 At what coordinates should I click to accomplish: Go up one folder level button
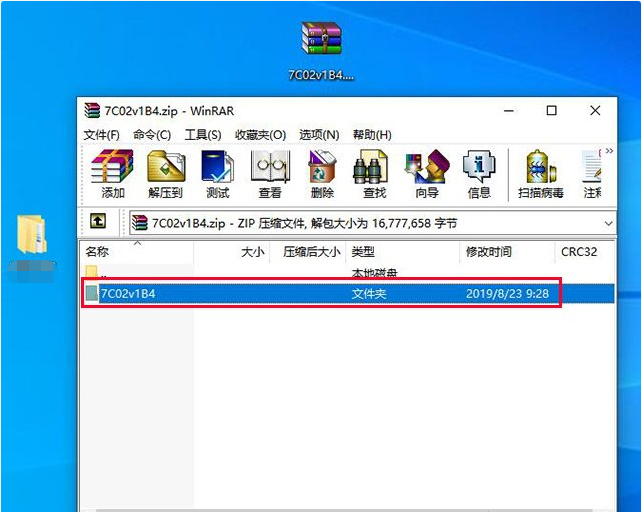(x=98, y=222)
